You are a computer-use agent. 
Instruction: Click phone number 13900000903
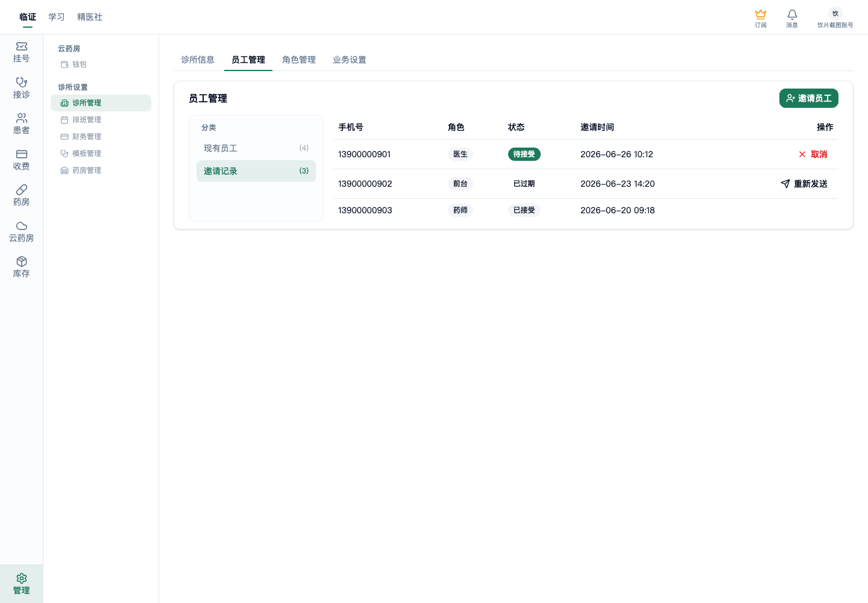point(365,210)
